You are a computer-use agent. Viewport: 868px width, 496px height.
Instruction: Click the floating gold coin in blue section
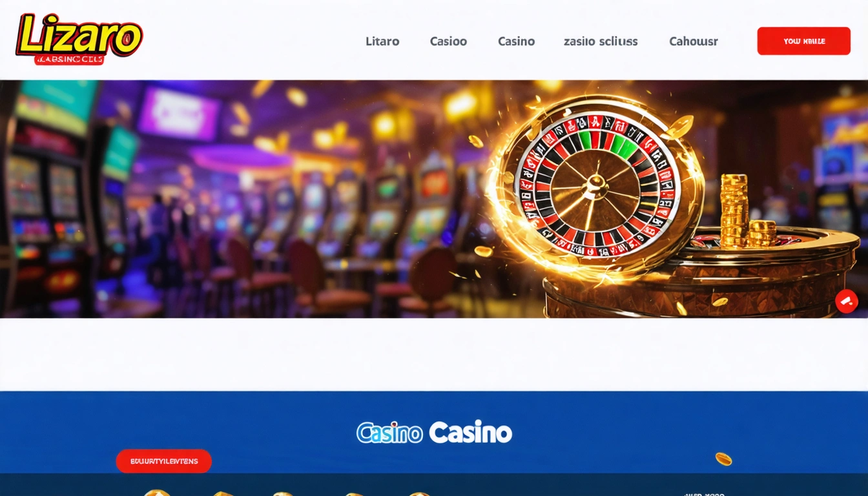pos(723,459)
